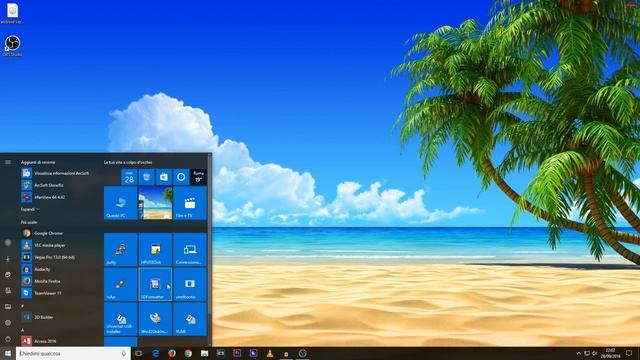Open the Recycle Bin small tile
This screenshot has width=640, height=360.
147,177
